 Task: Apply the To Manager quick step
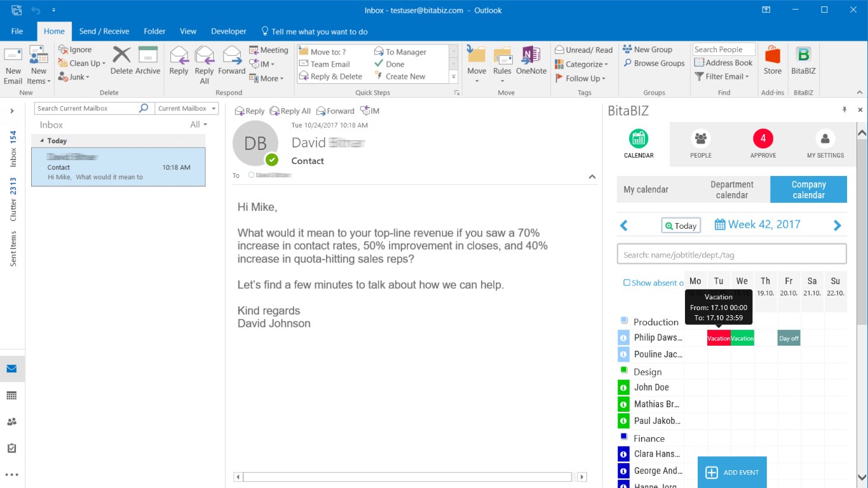click(x=400, y=52)
